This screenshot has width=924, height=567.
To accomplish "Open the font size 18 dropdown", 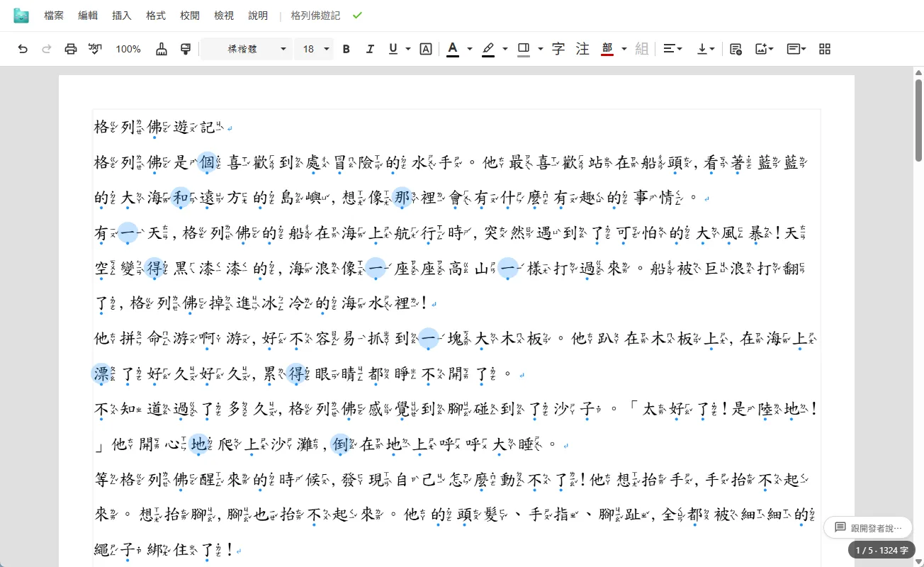I will 315,49.
